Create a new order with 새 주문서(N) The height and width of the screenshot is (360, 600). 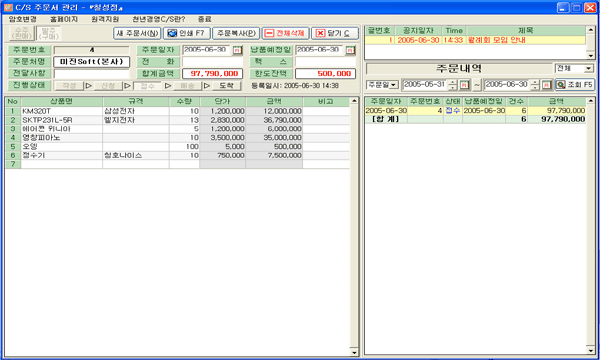coord(137,33)
